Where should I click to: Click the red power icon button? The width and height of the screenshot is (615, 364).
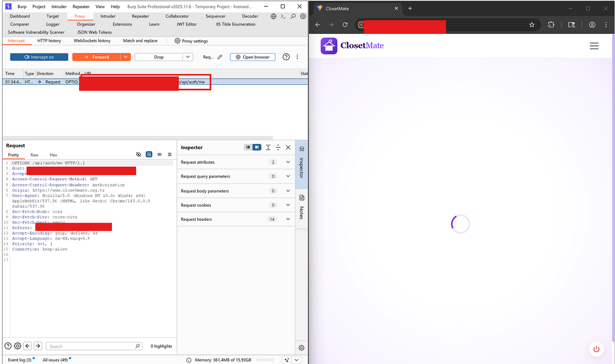(x=596, y=349)
